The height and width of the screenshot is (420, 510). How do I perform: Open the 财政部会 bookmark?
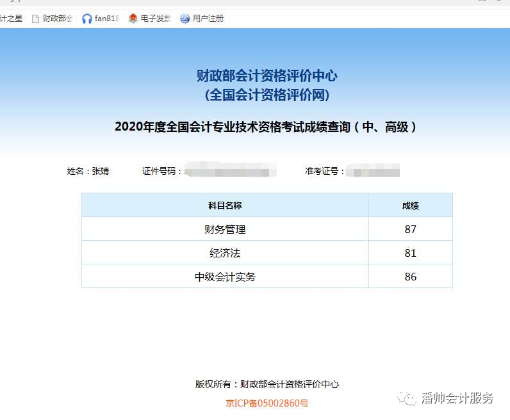(x=53, y=19)
